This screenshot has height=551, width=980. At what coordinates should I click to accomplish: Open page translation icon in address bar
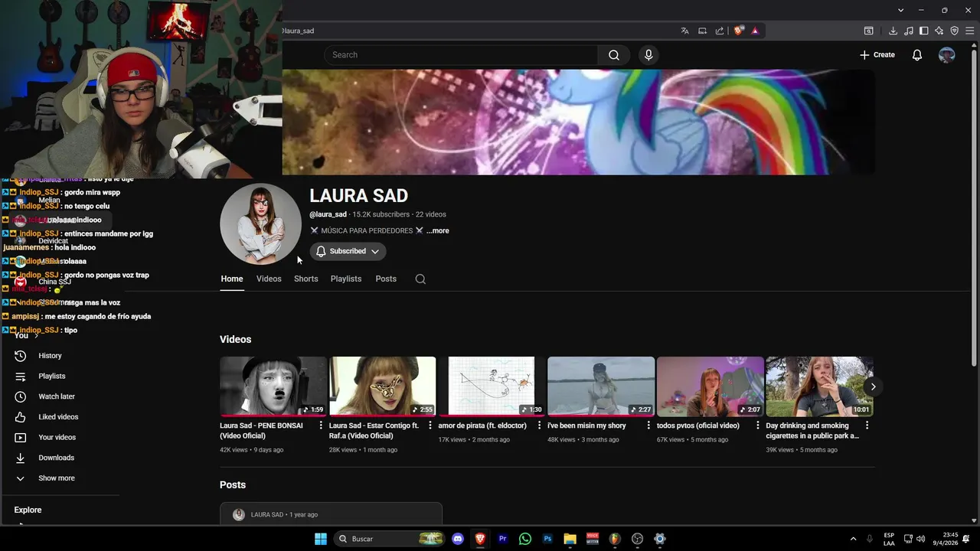pyautogui.click(x=685, y=31)
